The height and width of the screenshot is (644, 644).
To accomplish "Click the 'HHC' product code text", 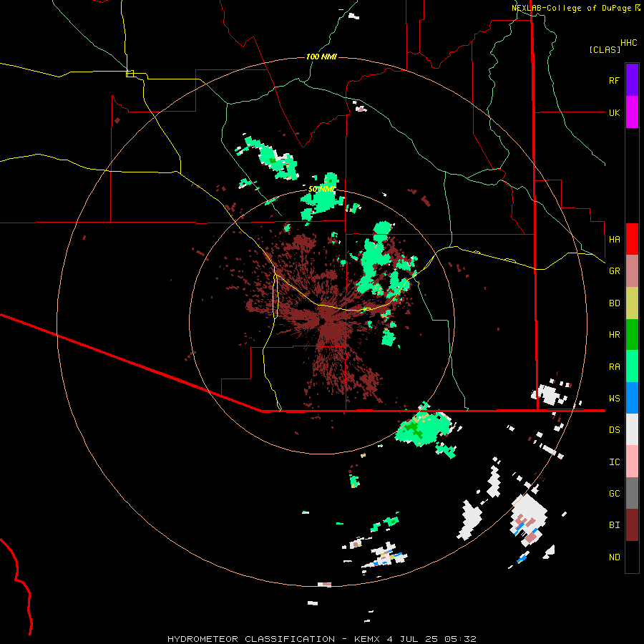I will point(629,43).
